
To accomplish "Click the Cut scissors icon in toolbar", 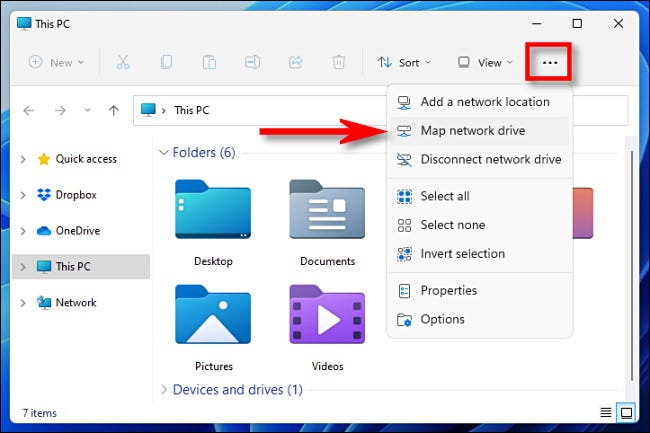I will (123, 63).
